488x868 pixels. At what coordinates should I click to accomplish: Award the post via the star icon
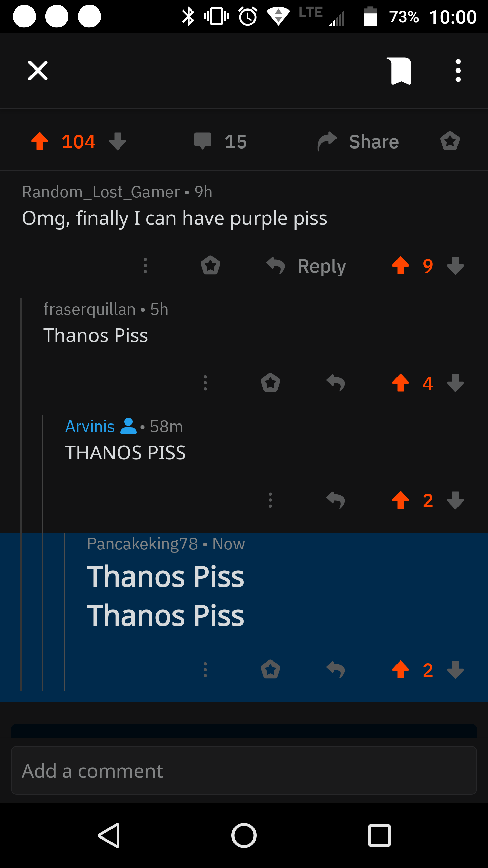450,141
